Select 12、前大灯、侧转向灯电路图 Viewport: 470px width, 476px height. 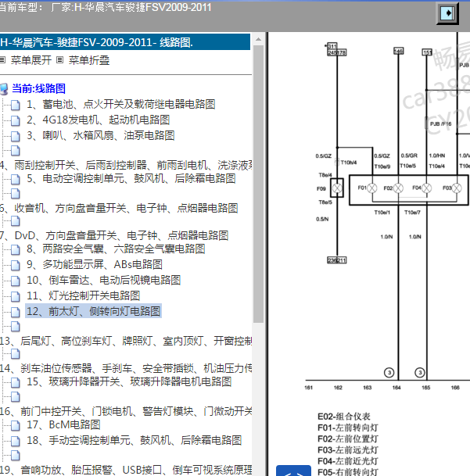(93, 311)
